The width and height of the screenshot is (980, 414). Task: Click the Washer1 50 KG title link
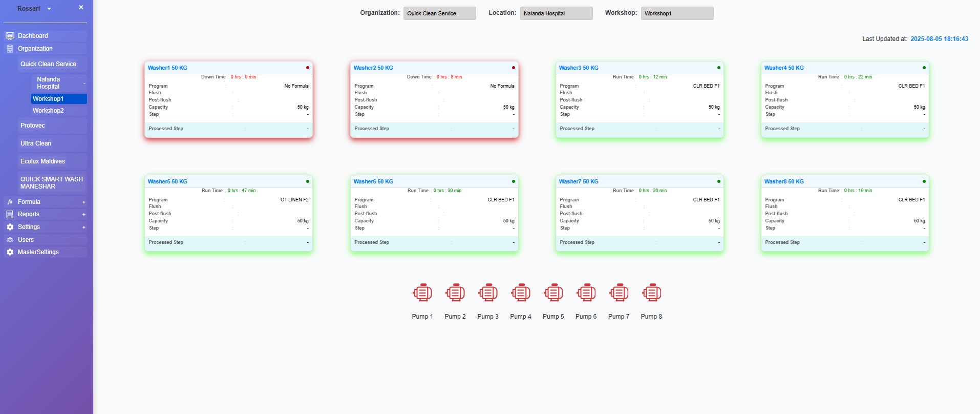pos(167,68)
